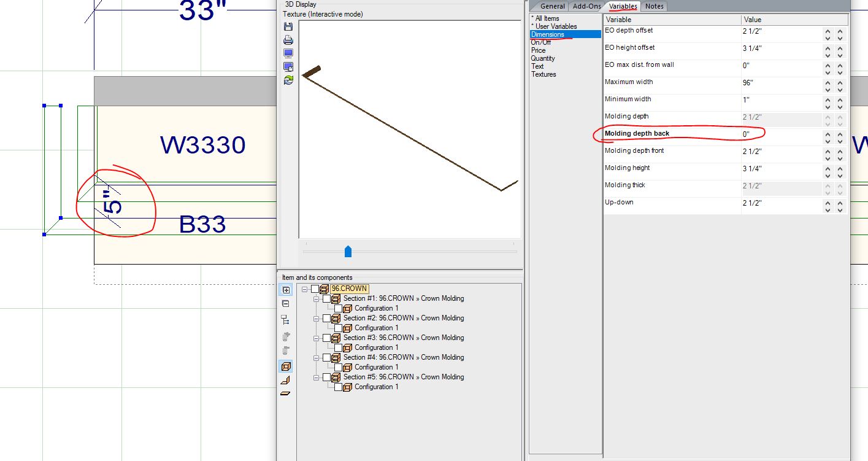Image resolution: width=868 pixels, height=461 pixels.
Task: Click the printer icon in 3D Display
Action: 288,40
